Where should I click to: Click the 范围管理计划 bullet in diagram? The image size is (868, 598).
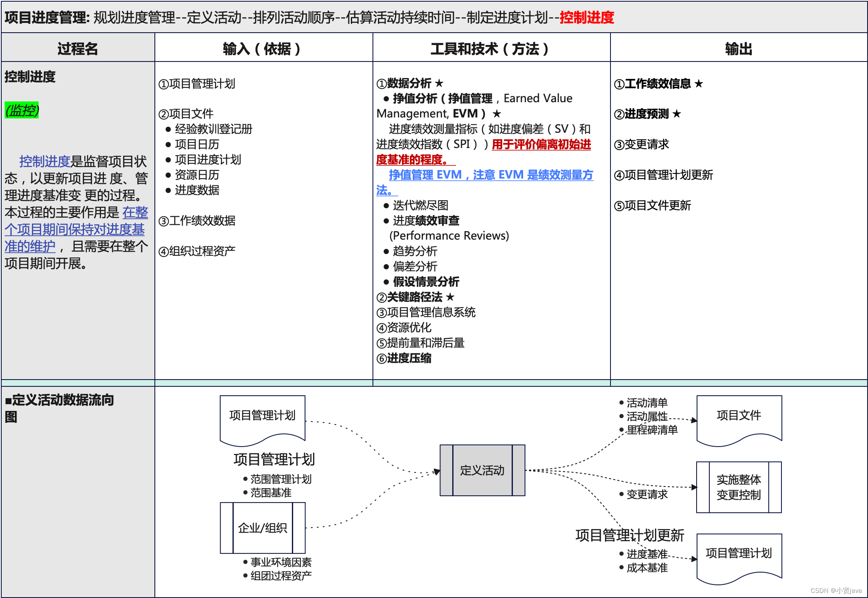click(277, 479)
